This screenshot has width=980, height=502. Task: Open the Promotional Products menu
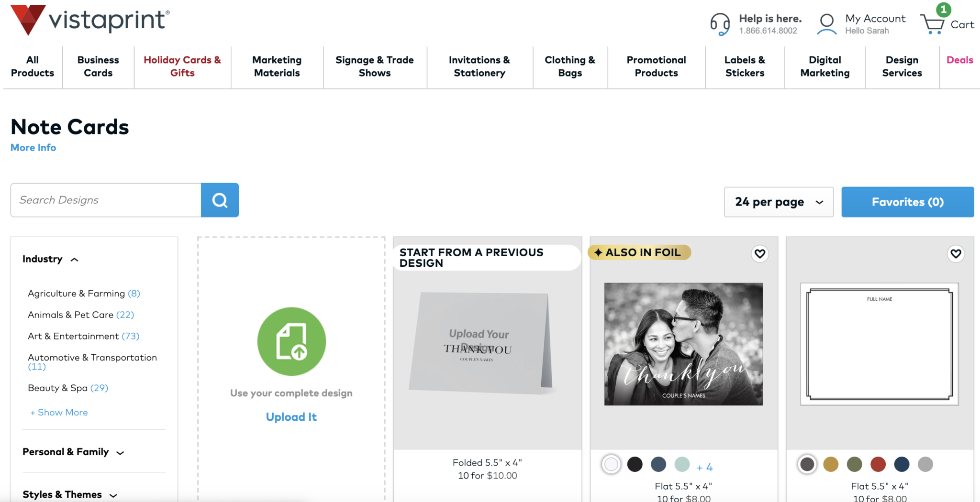656,66
